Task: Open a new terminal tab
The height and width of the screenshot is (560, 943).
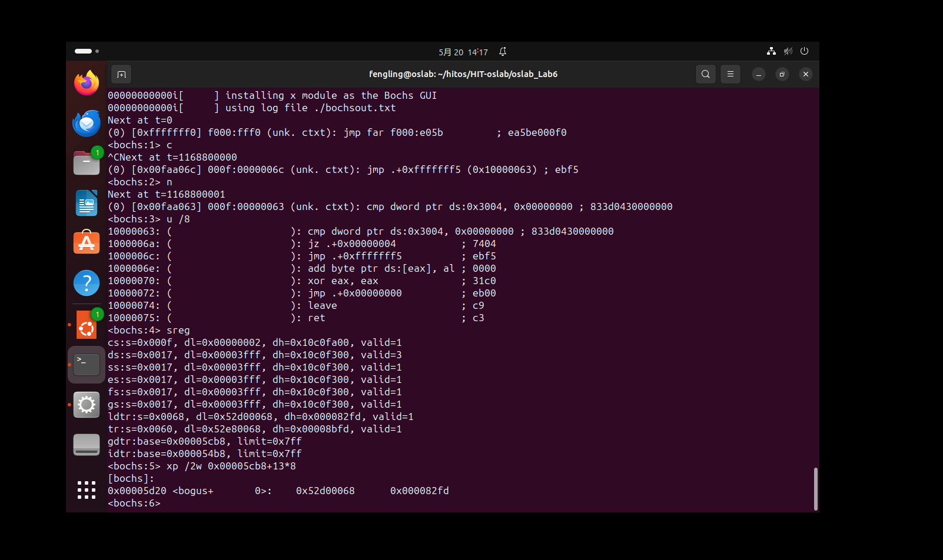Action: pyautogui.click(x=121, y=74)
